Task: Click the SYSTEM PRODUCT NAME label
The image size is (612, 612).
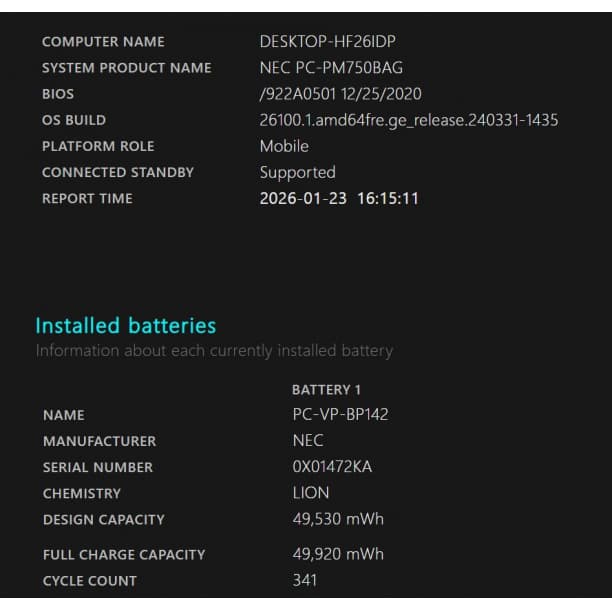Action: [x=126, y=68]
